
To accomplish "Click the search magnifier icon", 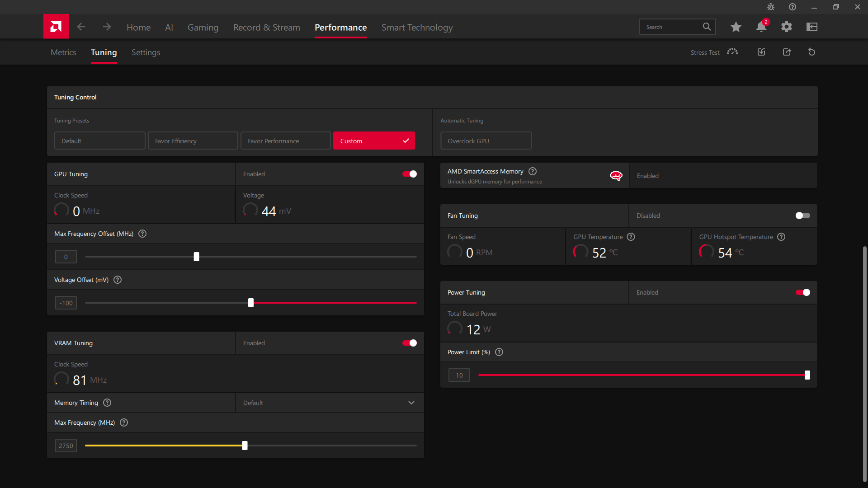I will tap(707, 27).
